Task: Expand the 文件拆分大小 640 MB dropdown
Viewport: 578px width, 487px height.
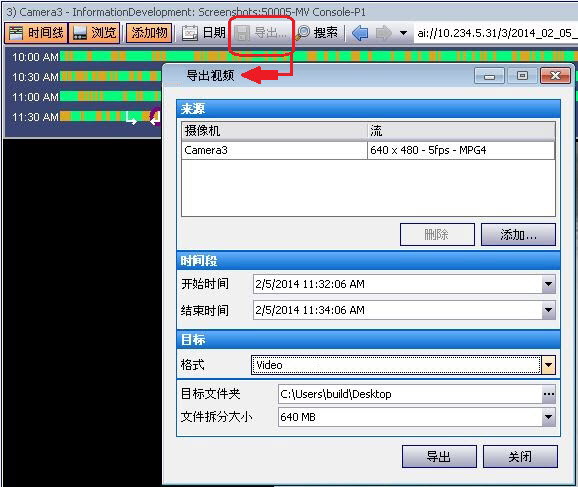Action: 549,417
